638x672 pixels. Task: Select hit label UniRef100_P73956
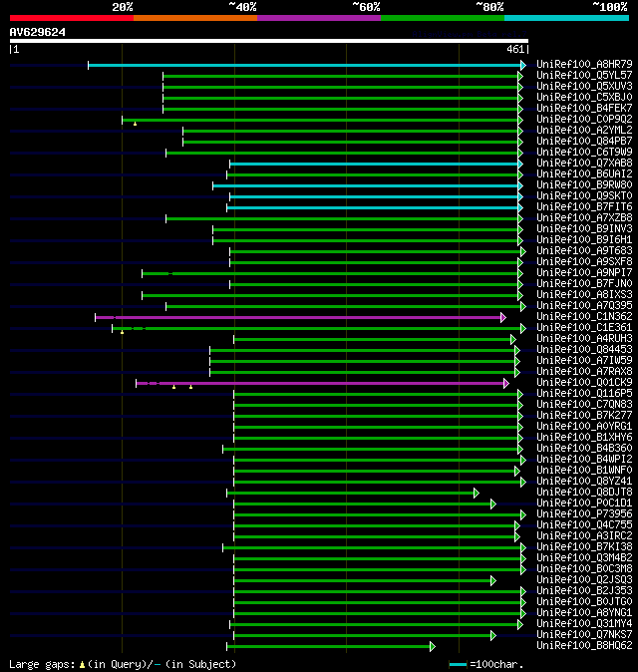tap(584, 513)
